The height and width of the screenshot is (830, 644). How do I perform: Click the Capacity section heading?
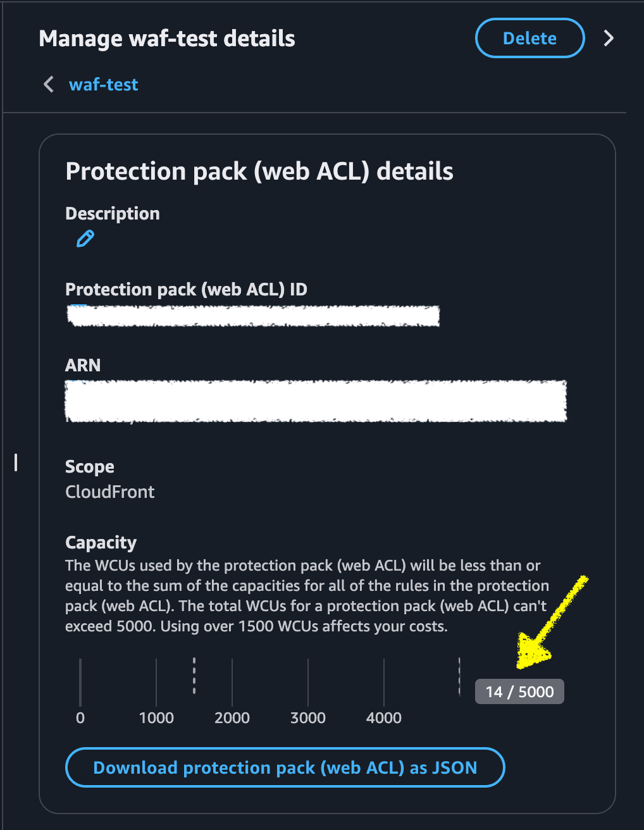(101, 542)
